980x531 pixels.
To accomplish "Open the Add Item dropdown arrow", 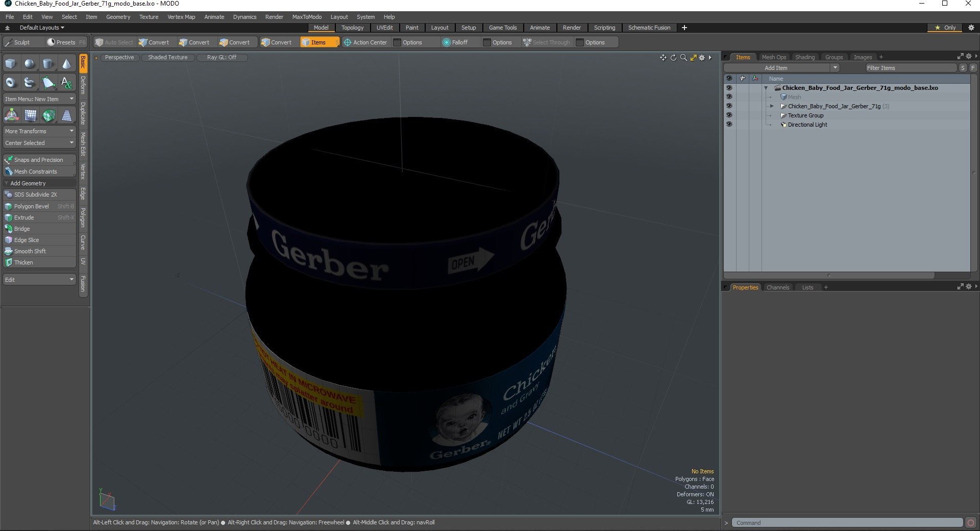I will [835, 68].
